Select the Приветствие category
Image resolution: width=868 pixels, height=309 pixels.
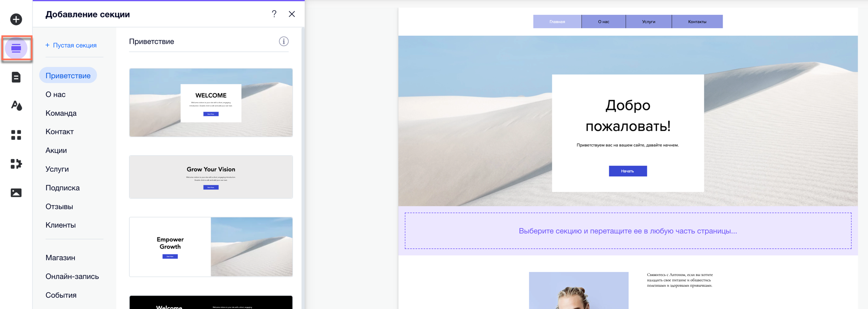pyautogui.click(x=68, y=75)
